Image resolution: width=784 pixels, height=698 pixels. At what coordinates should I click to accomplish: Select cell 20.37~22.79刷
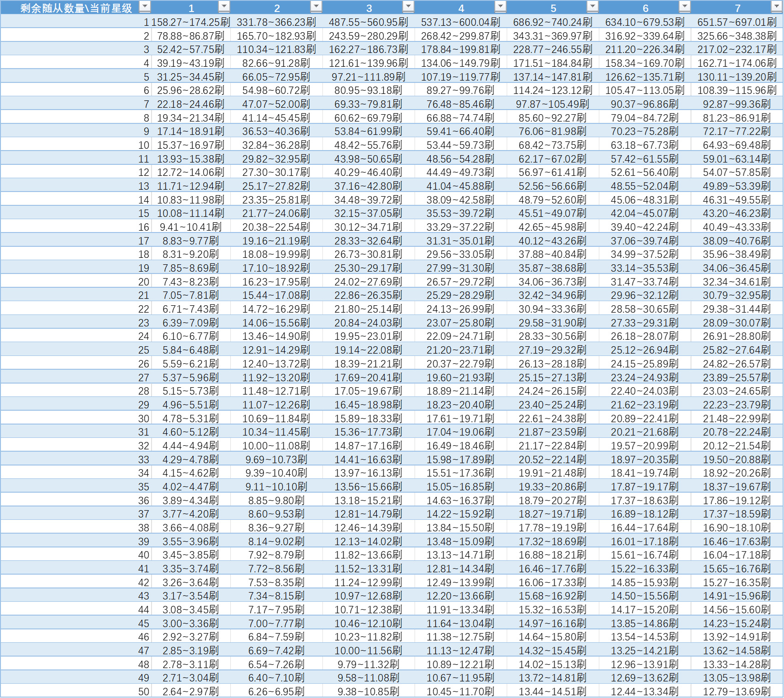[461, 363]
